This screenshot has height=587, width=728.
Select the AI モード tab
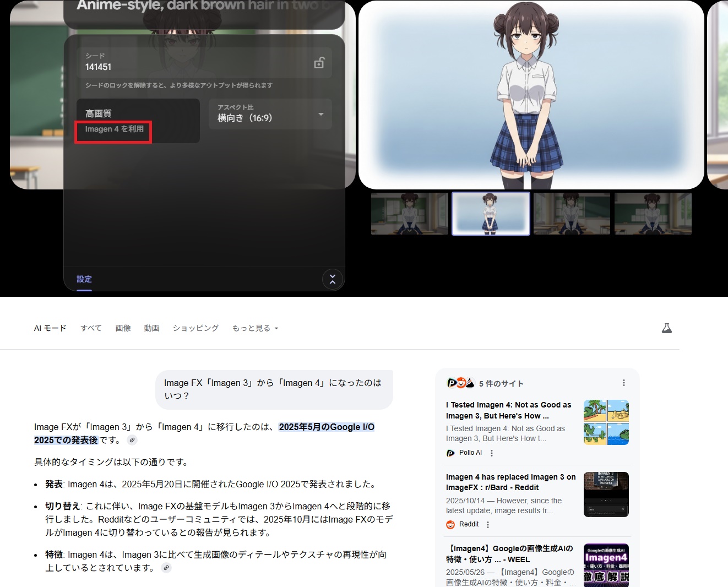tap(50, 328)
